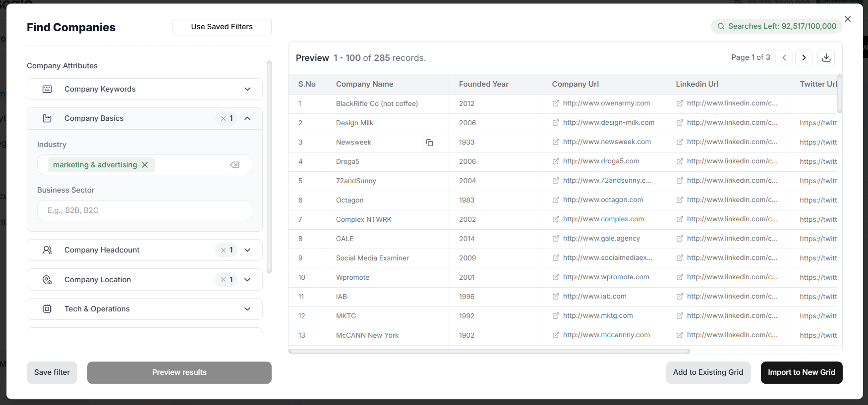Go to previous results page

(x=784, y=58)
